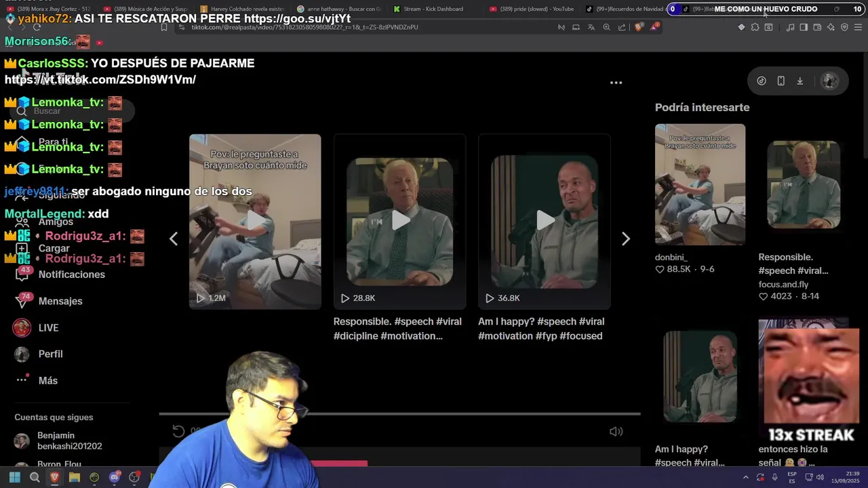Seek on the video progress bar
The width and height of the screenshot is (868, 488).
tap(399, 413)
